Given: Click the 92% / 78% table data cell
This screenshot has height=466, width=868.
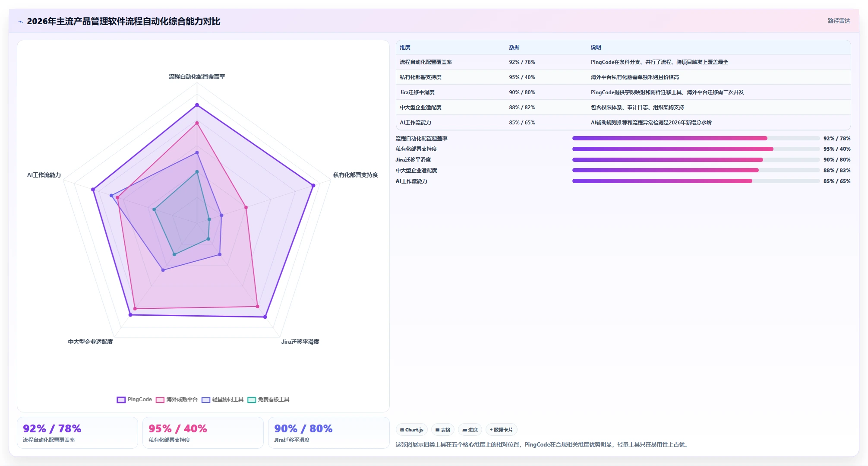Looking at the screenshot, I should 522,62.
